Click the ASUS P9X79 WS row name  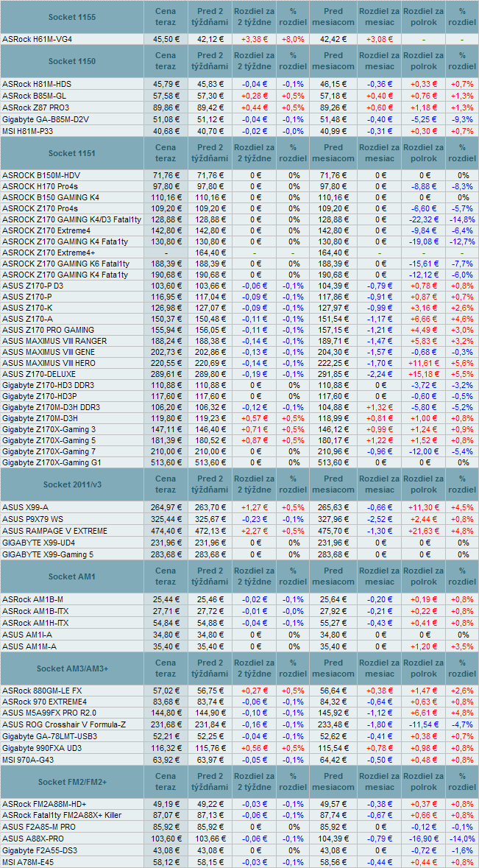click(32, 519)
